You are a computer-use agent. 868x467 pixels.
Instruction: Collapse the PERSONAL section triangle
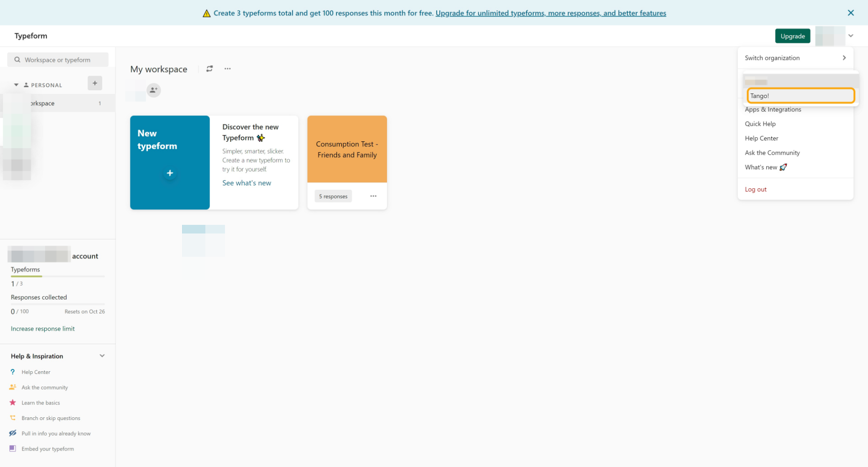point(16,85)
